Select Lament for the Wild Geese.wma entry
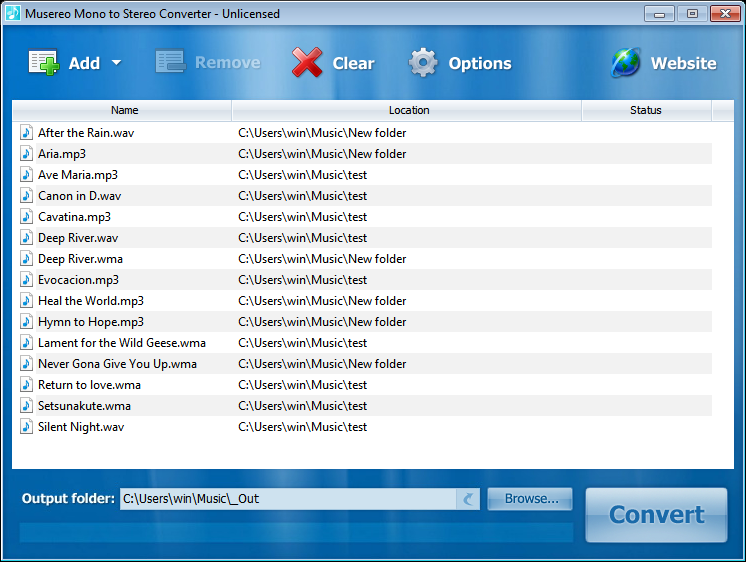Screen dimensions: 746x562 point(121,343)
